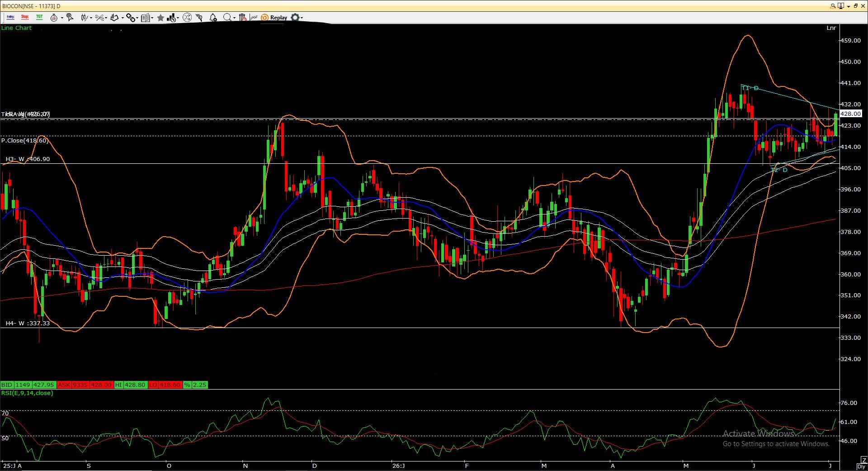Select the TGT target marker tool

point(39,17)
